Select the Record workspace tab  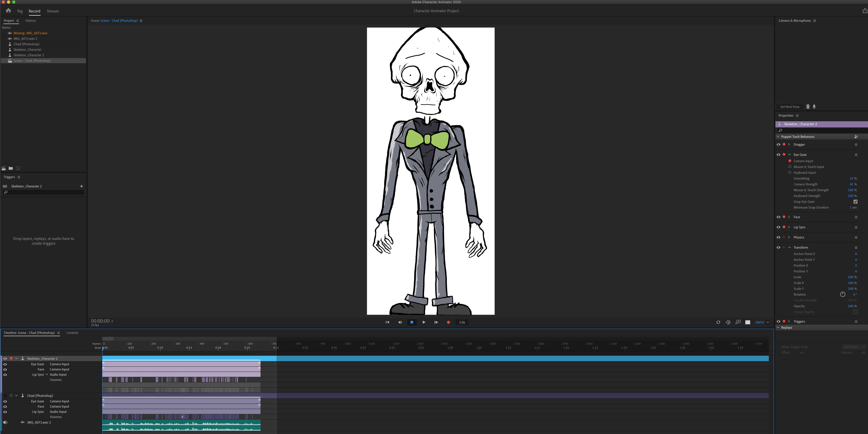[x=34, y=11]
